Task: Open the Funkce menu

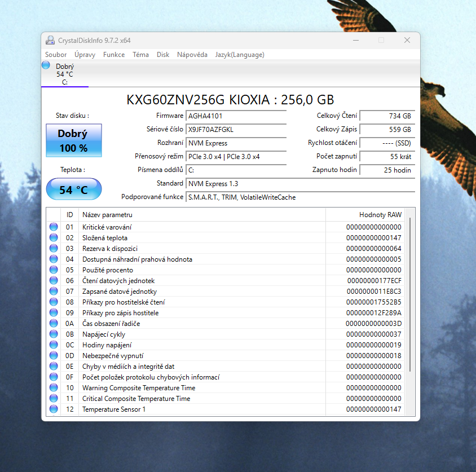Action: [114, 55]
